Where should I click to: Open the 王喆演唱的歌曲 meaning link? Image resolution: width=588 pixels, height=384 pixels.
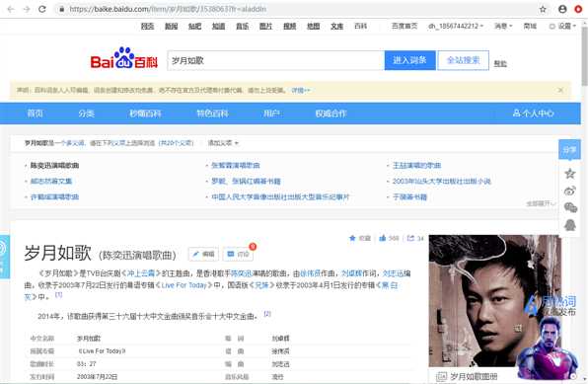coord(416,165)
